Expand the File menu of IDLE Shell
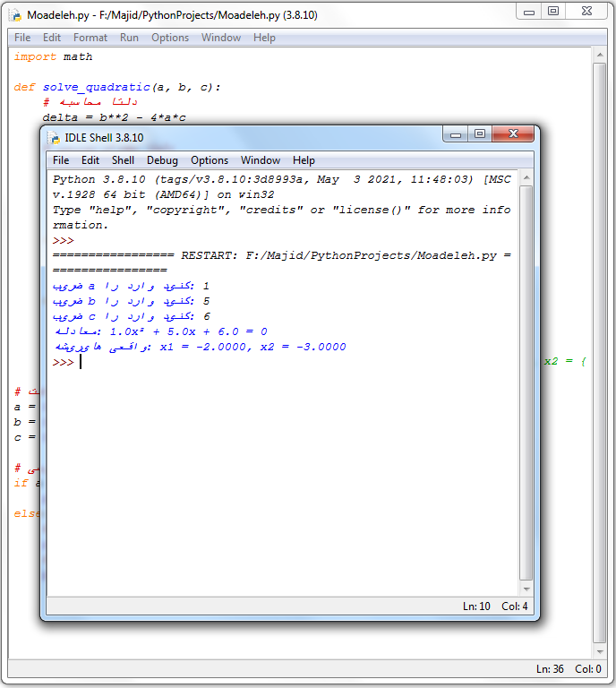 click(61, 160)
